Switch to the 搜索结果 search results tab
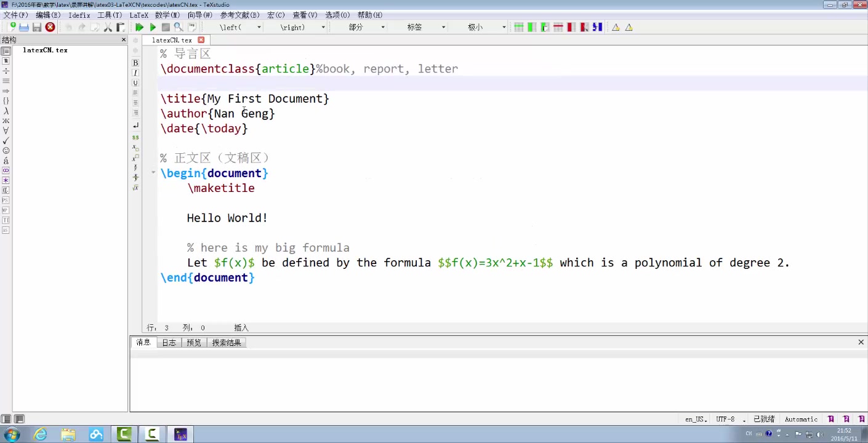 [x=227, y=343]
